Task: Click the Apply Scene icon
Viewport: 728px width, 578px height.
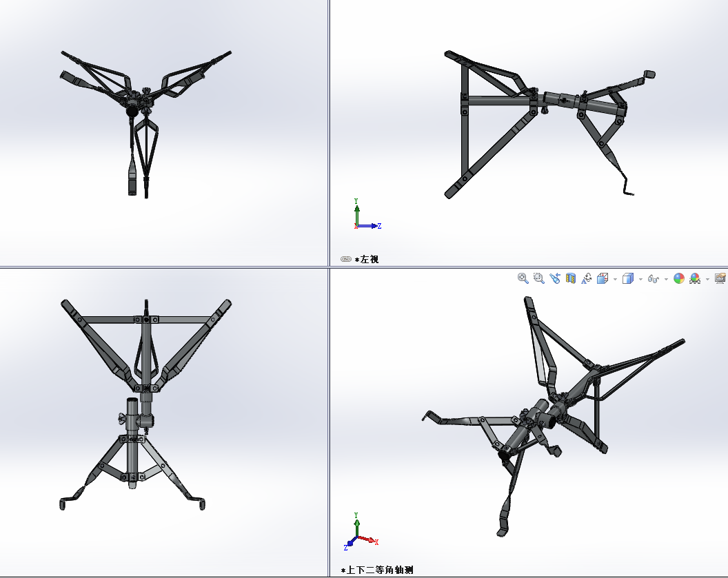Action: (695, 278)
